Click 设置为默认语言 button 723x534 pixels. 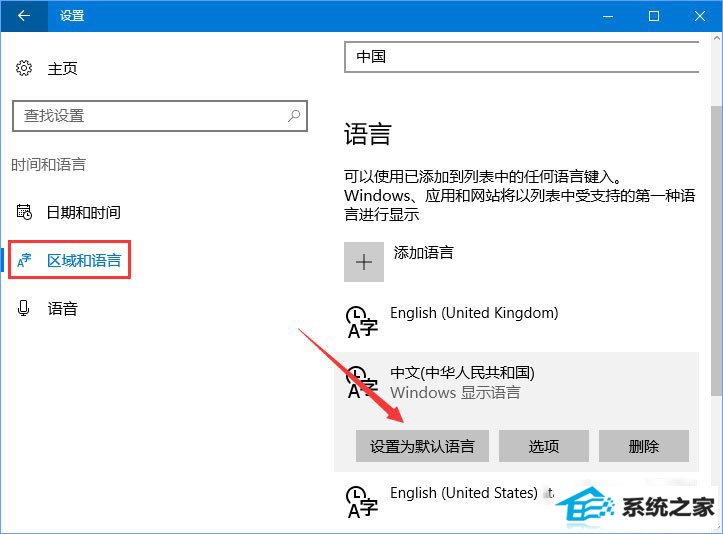(x=422, y=446)
